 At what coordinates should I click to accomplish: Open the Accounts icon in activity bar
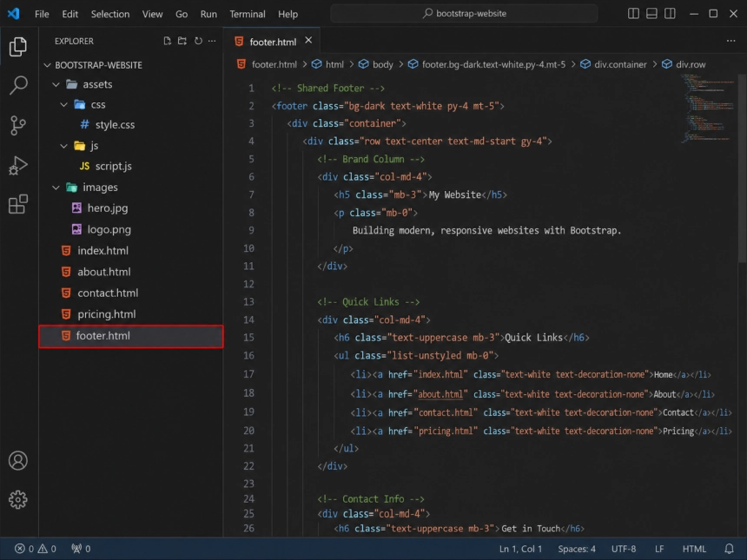click(18, 460)
